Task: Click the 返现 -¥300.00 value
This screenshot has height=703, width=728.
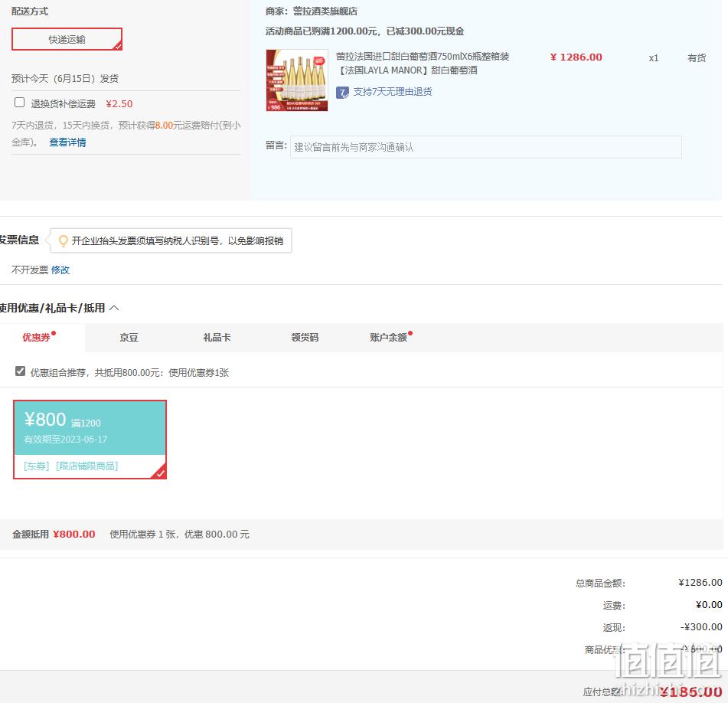Action: [701, 627]
